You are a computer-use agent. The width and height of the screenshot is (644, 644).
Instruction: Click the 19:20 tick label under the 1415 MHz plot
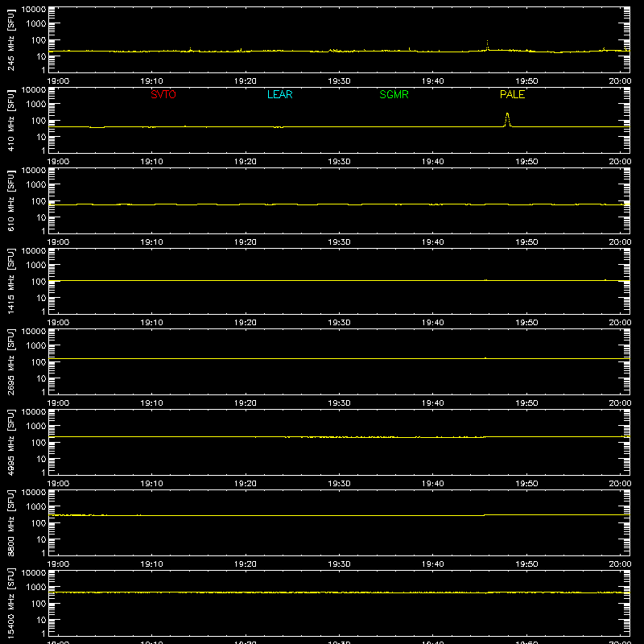coord(246,323)
